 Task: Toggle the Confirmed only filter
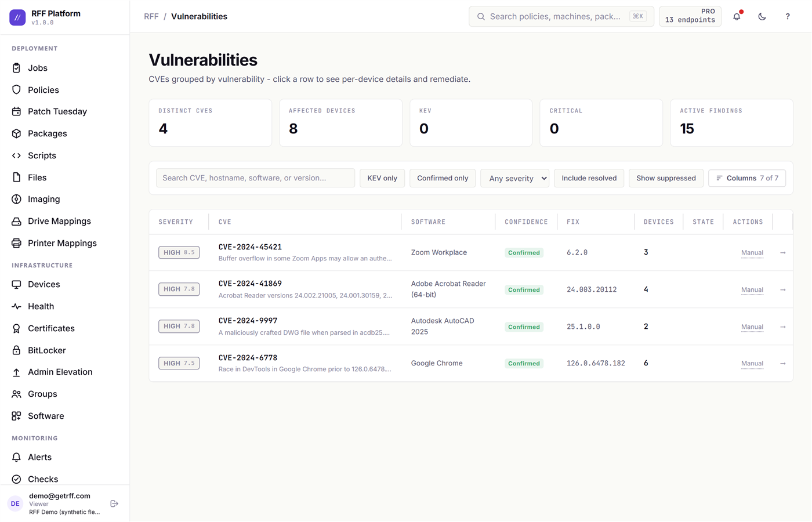443,178
